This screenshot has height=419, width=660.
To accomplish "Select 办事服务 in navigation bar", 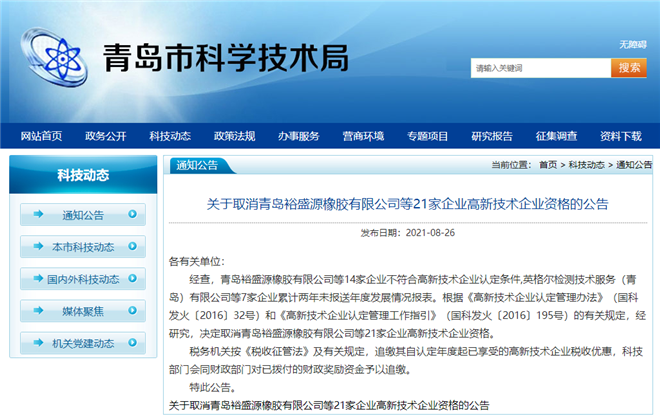I will click(x=299, y=136).
